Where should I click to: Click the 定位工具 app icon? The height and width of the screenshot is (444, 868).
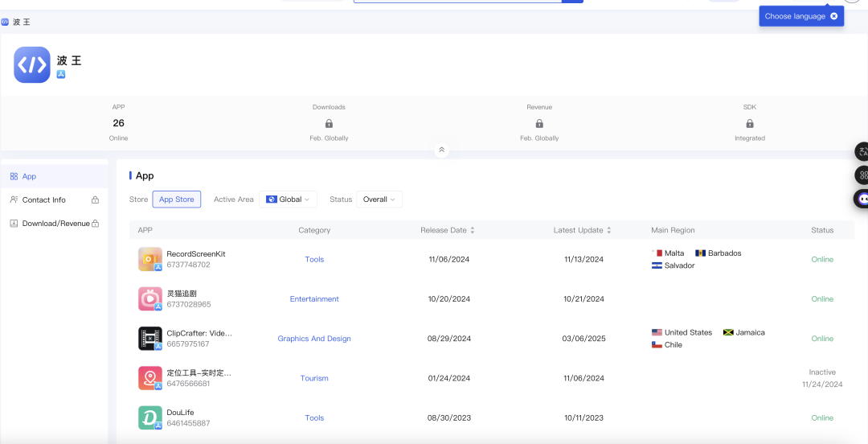pyautogui.click(x=150, y=378)
